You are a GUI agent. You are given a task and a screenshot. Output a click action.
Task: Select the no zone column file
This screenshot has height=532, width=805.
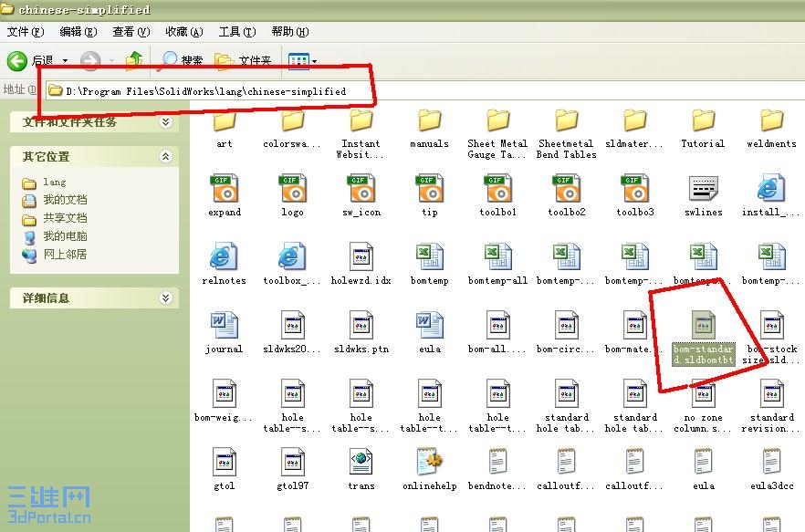[x=704, y=406]
